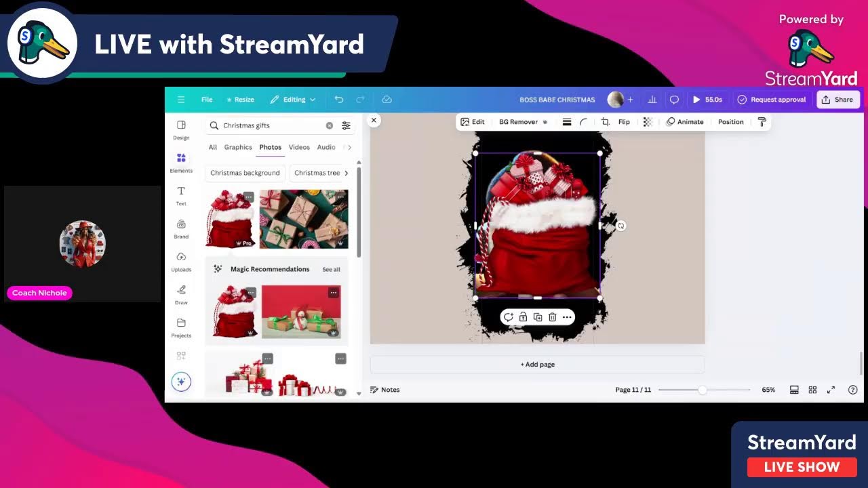Select the copy style paint roller icon

(x=762, y=122)
